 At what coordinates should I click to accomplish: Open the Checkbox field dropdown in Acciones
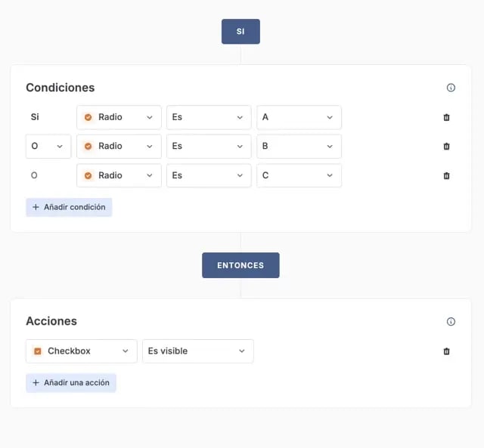click(x=82, y=351)
